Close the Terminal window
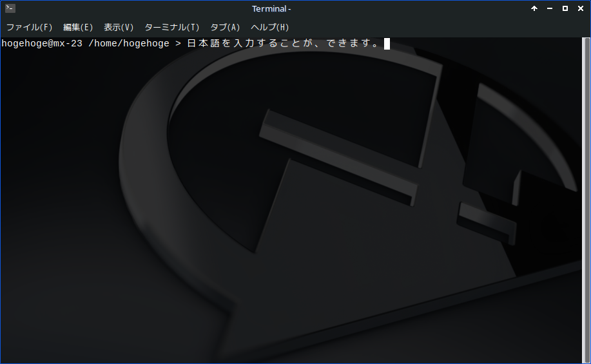The image size is (591, 364). (x=581, y=8)
